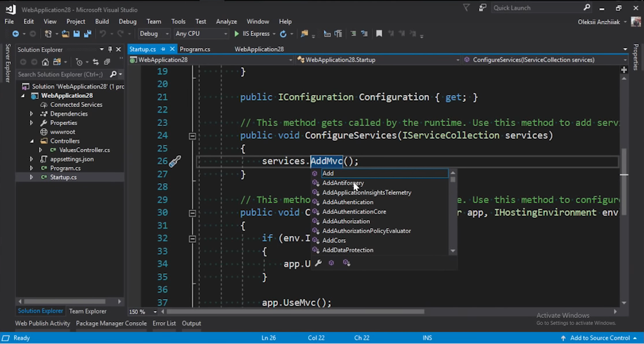644x344 pixels.
Task: Collapse the if block outline on line 32
Action: 192,239
